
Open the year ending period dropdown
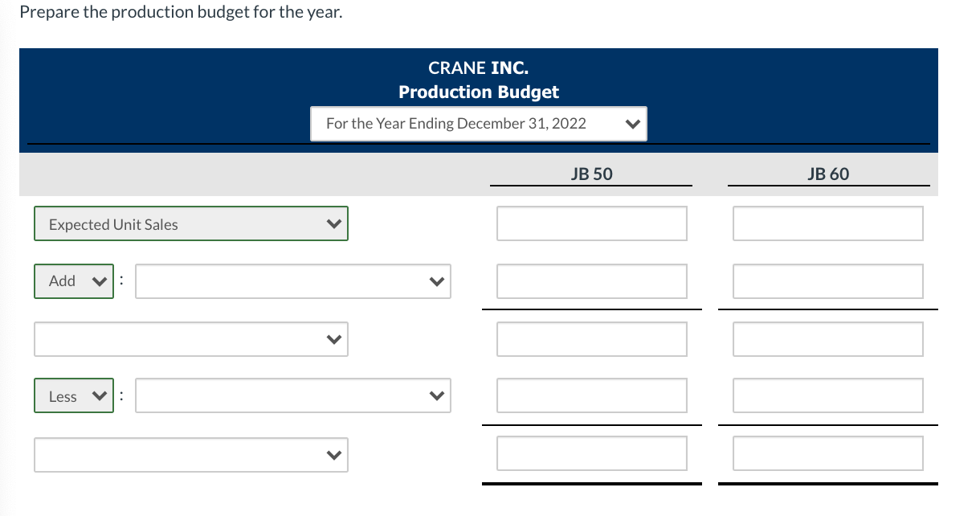[479, 123]
